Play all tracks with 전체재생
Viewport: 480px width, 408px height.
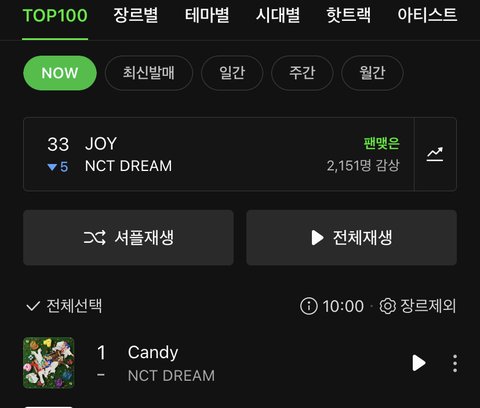[x=351, y=238]
